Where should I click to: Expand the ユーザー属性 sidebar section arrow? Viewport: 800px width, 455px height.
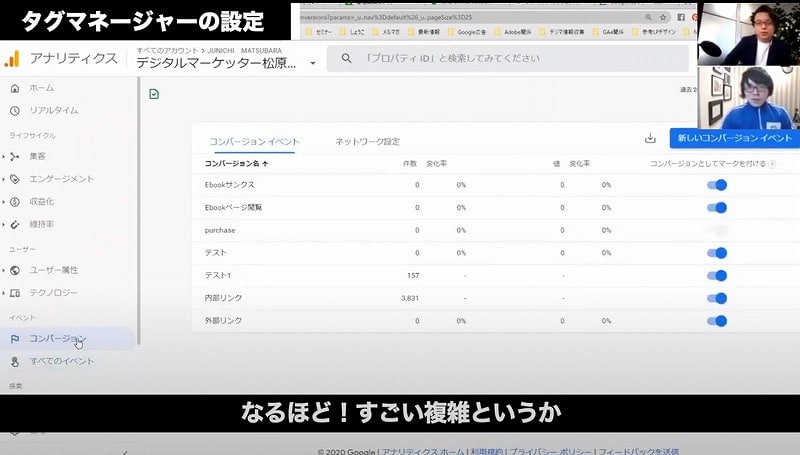4,270
